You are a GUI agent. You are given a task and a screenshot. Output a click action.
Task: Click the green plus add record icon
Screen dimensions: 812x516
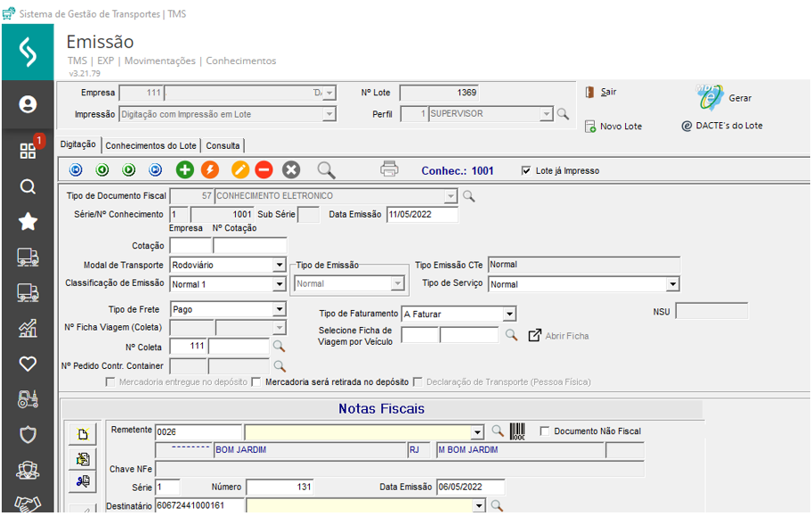click(x=185, y=170)
